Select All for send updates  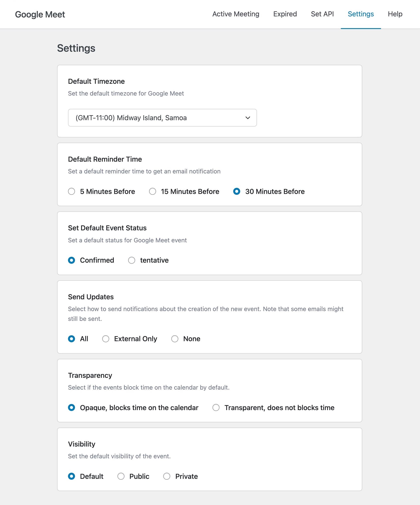71,339
